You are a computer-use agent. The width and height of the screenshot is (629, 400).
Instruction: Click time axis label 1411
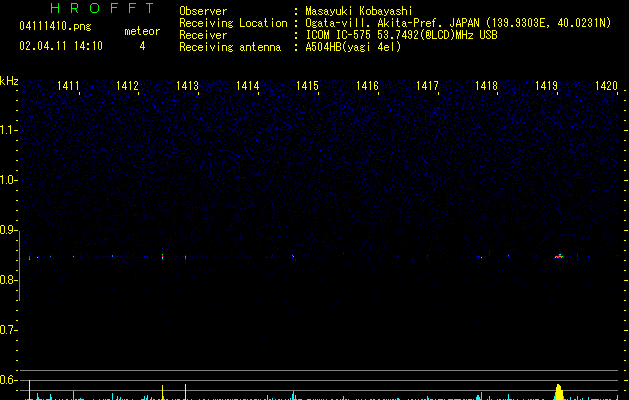pyautogui.click(x=68, y=86)
